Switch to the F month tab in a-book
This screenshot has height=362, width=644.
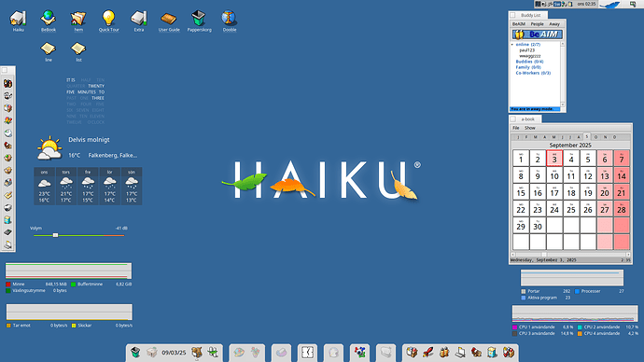pyautogui.click(x=526, y=137)
